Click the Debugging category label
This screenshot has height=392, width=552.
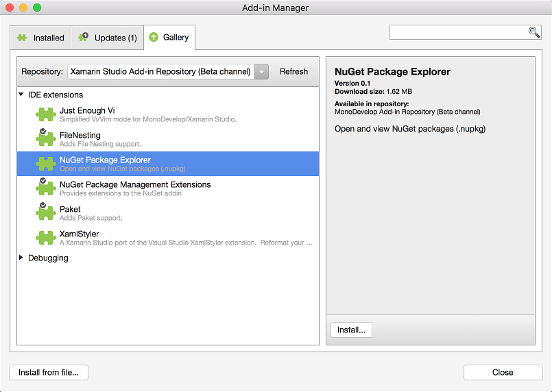48,258
